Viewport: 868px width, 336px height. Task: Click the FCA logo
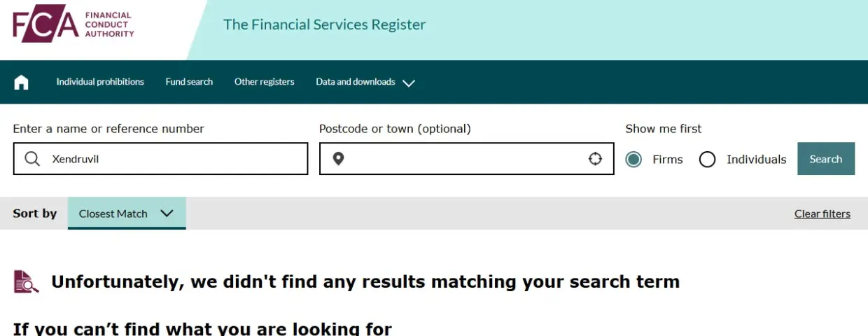(x=73, y=25)
